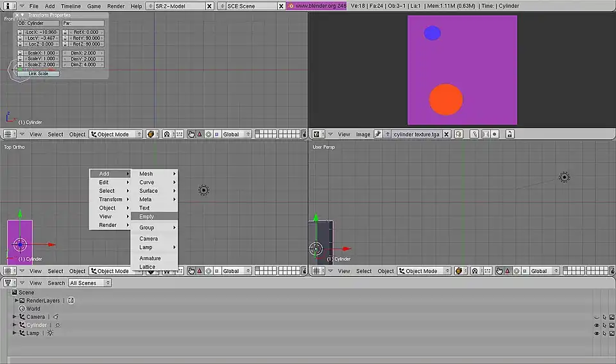Click the lock icon in the image editor header

(509, 135)
